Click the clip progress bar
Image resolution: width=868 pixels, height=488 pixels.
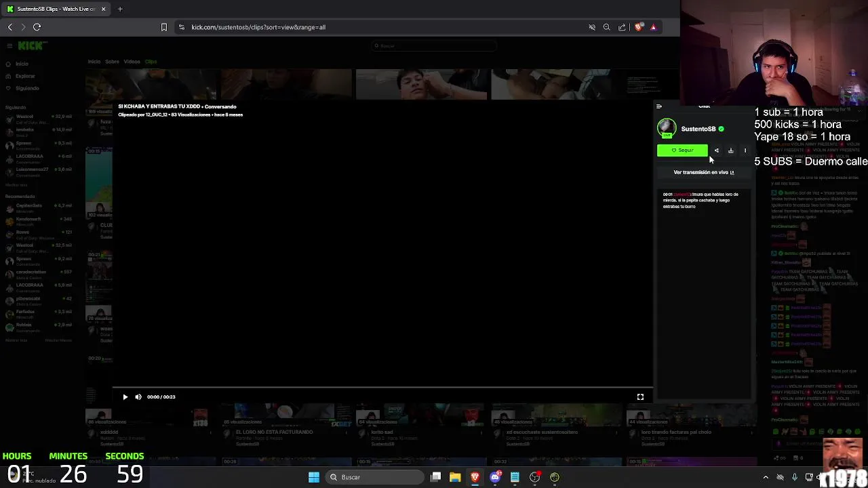click(x=382, y=388)
